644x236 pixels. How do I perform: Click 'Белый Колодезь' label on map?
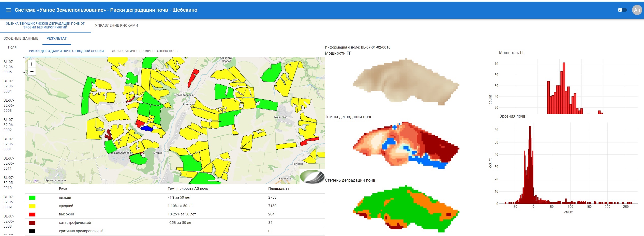184,95
